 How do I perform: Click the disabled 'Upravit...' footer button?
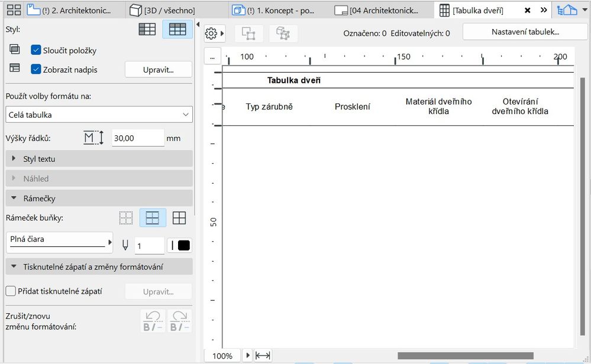[159, 292]
